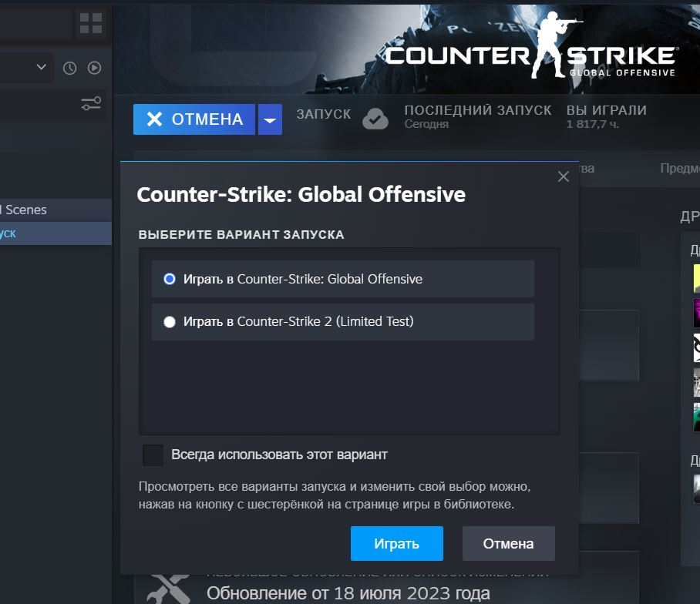Expand the sidebar category dropdown chevron
This screenshot has height=604, width=700.
coord(42,67)
